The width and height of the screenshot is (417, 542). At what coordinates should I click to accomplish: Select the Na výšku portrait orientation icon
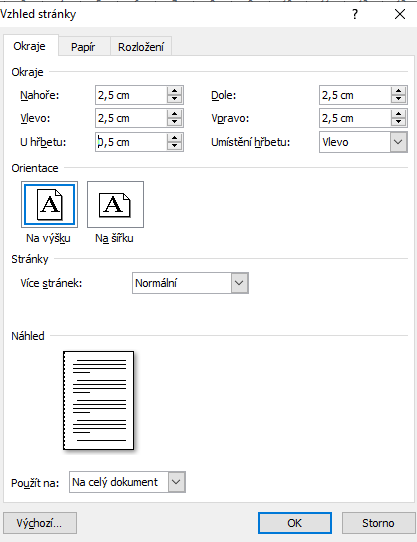click(x=49, y=204)
